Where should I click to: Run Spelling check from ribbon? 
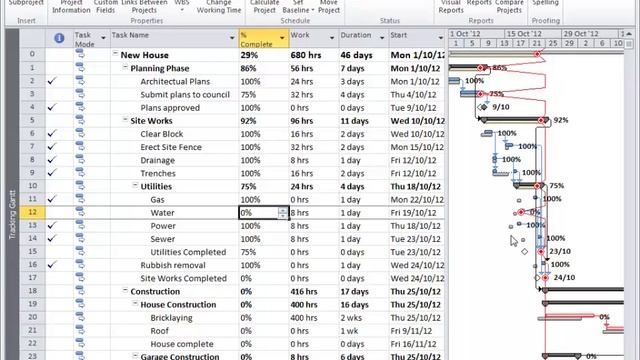[545, 3]
